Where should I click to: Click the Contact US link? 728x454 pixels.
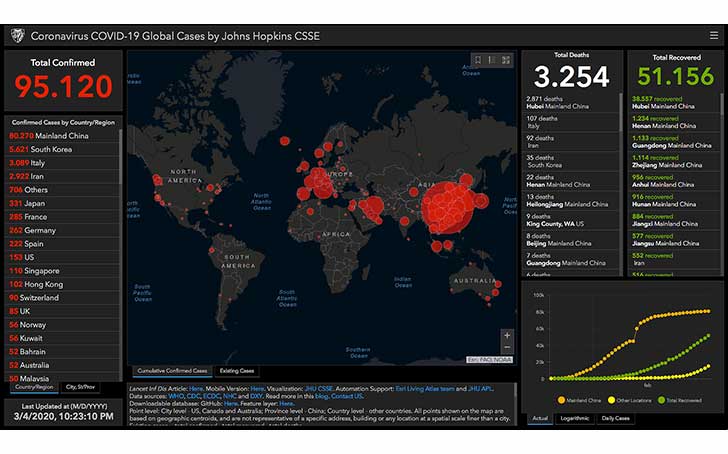coord(346,396)
